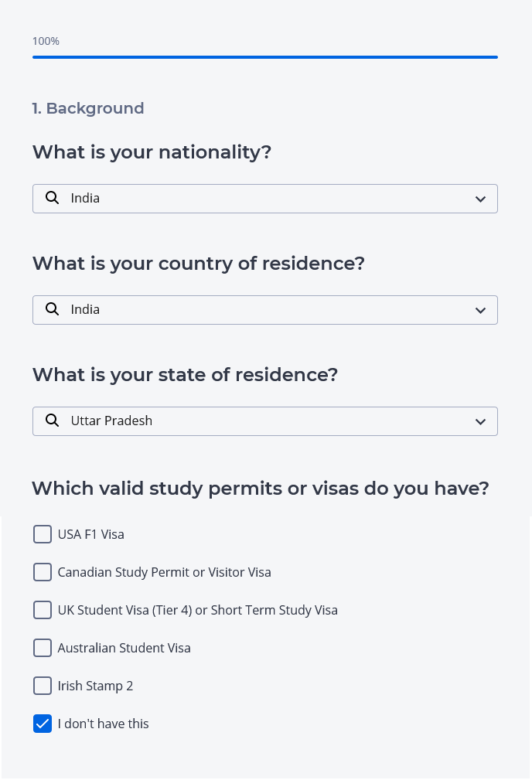Check the Australian Student Visa box
The image size is (532, 780).
(x=43, y=648)
